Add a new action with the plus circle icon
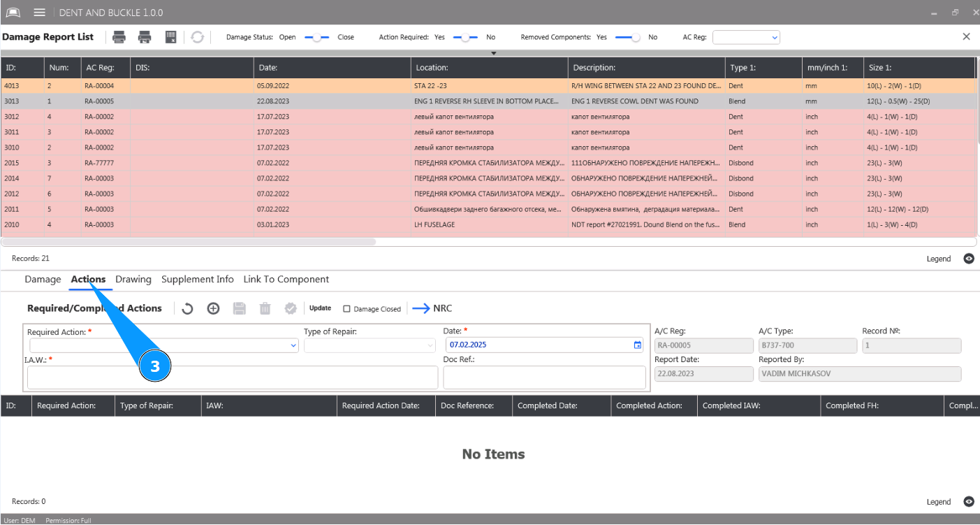Image resolution: width=980 pixels, height=525 pixels. click(x=214, y=308)
